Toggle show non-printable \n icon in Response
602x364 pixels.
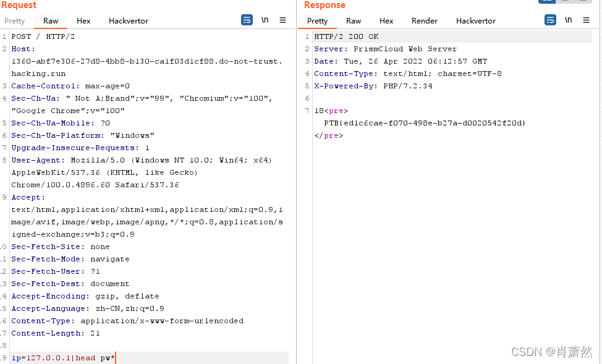pyautogui.click(x=568, y=20)
